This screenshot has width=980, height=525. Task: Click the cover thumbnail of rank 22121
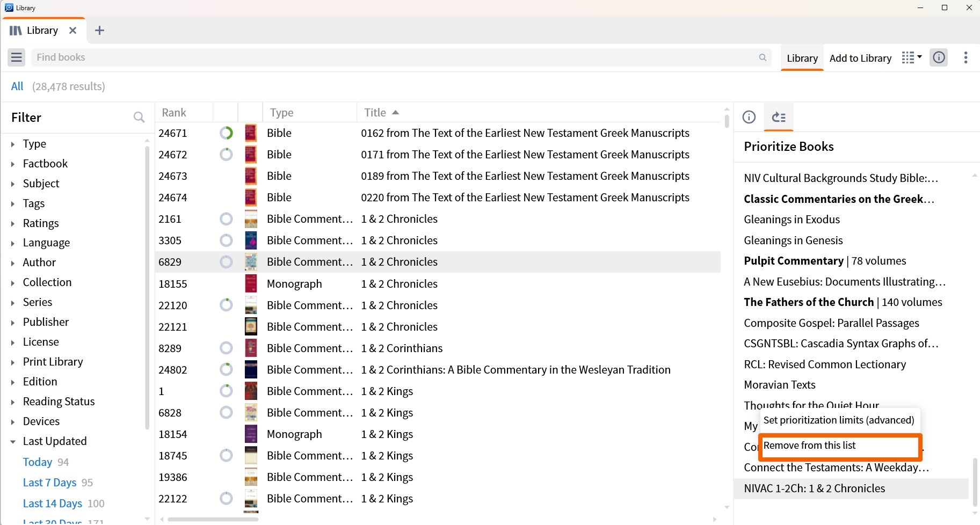click(x=251, y=326)
